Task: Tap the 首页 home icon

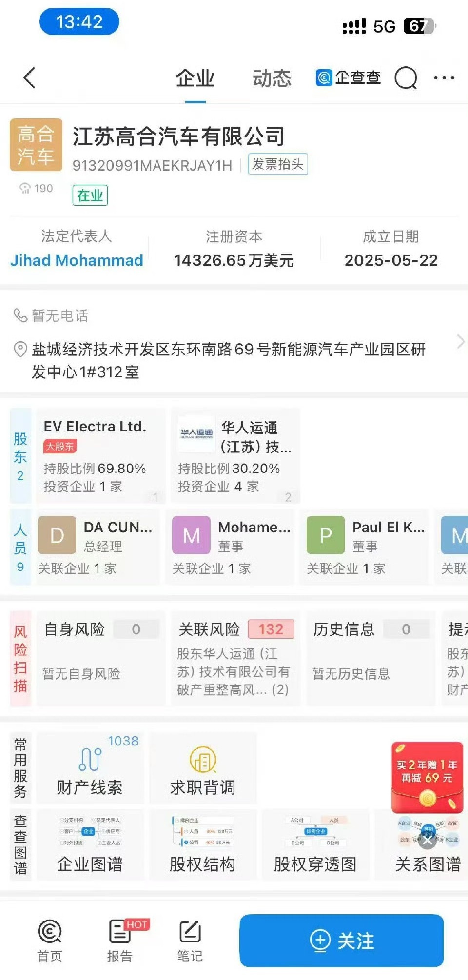Action: click(x=50, y=941)
